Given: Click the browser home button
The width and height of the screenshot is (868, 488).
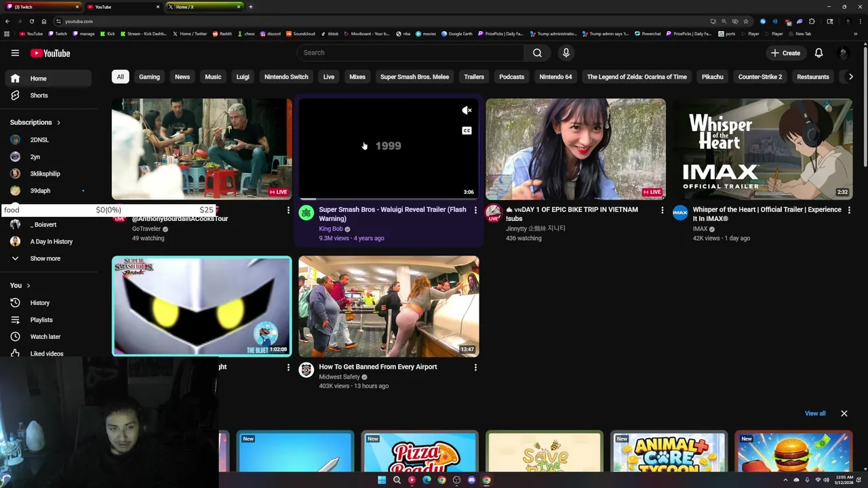Looking at the screenshot, I should [44, 21].
